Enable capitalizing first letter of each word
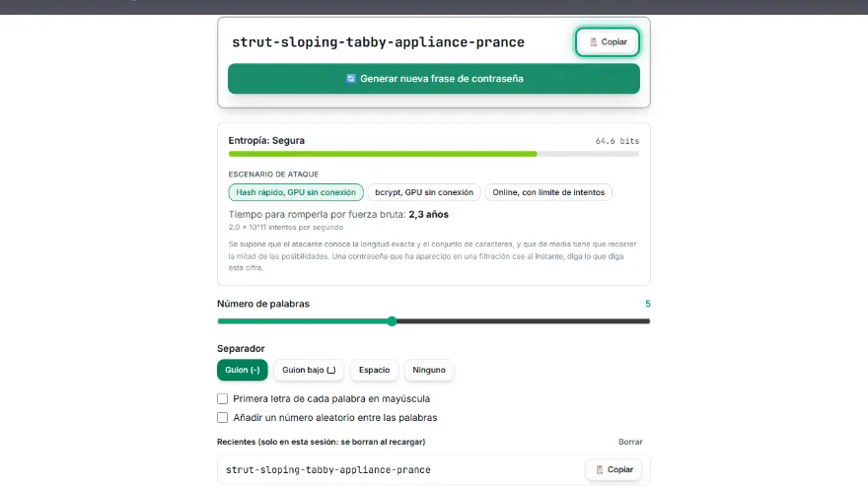This screenshot has height=488, width=868. click(223, 399)
